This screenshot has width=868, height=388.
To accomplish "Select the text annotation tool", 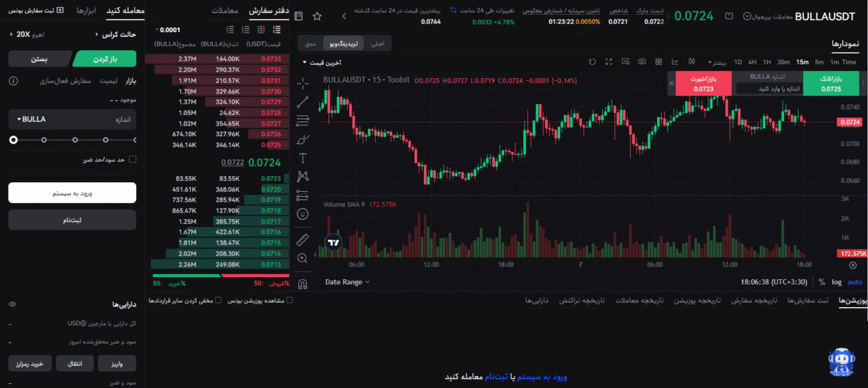I will pos(302,158).
